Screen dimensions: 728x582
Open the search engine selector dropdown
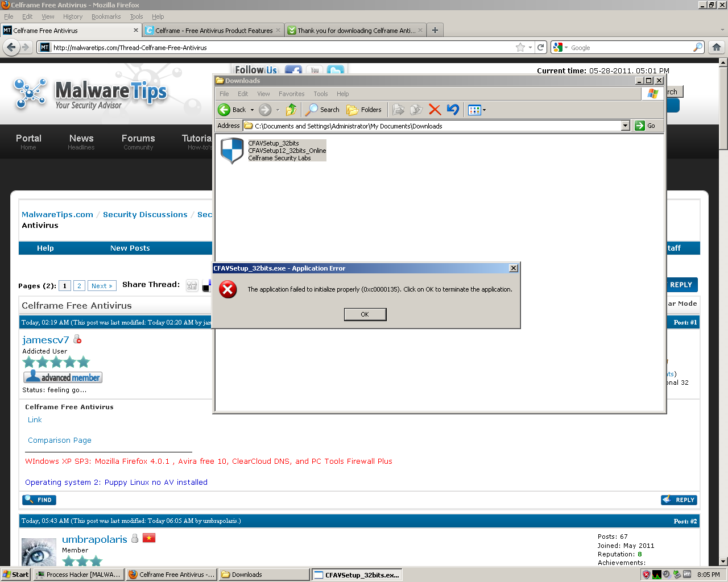tap(560, 47)
